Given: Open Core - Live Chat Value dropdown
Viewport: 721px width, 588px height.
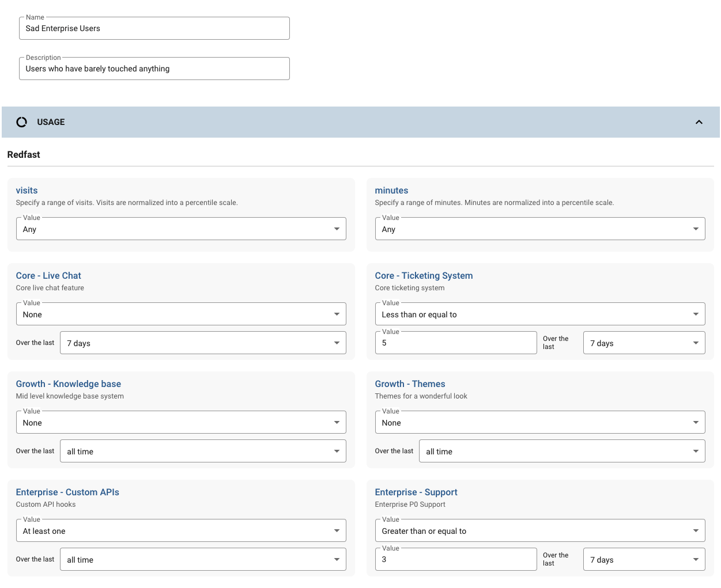Looking at the screenshot, I should tap(181, 314).
